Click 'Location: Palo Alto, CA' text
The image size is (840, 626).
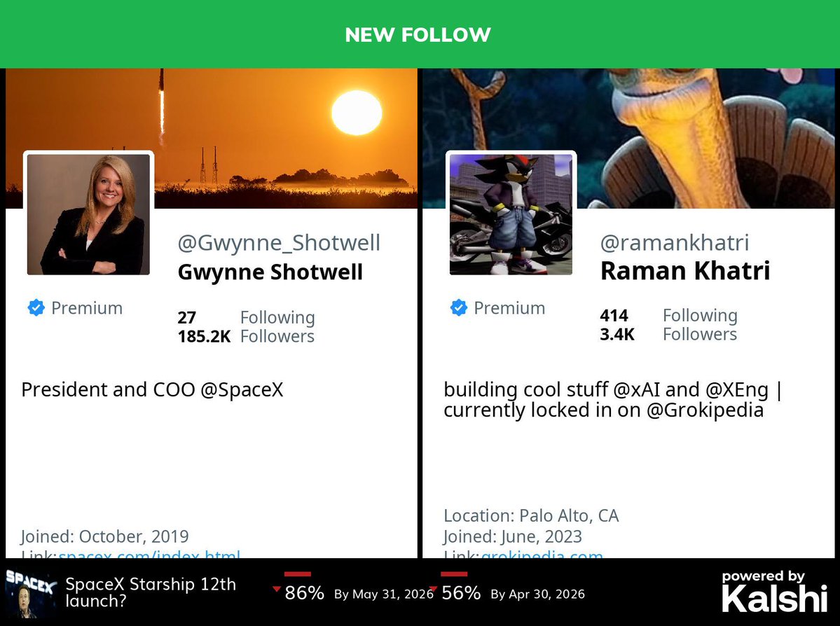tap(531, 515)
